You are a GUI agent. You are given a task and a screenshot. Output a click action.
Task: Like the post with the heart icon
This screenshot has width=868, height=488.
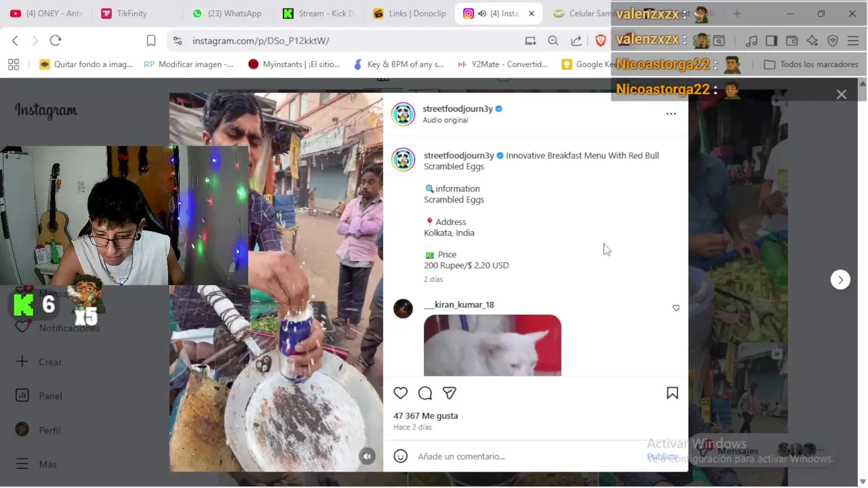pyautogui.click(x=401, y=393)
